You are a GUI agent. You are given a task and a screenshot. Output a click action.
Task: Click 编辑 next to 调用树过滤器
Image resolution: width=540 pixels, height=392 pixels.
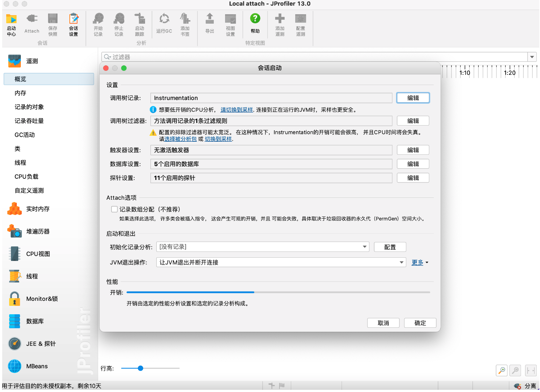point(413,121)
